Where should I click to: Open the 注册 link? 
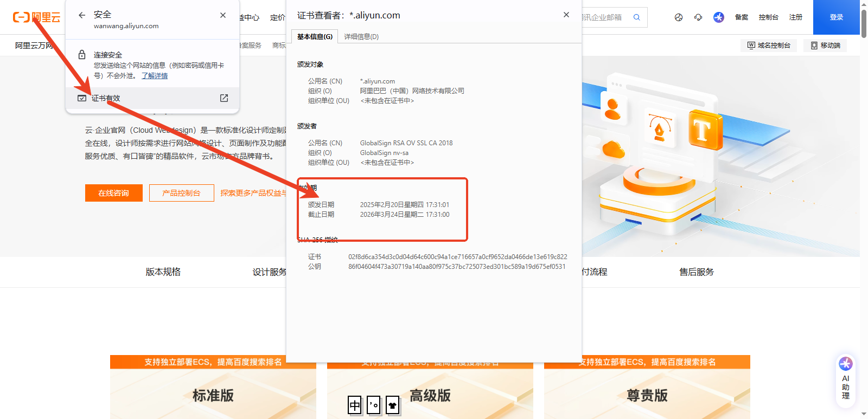point(796,17)
